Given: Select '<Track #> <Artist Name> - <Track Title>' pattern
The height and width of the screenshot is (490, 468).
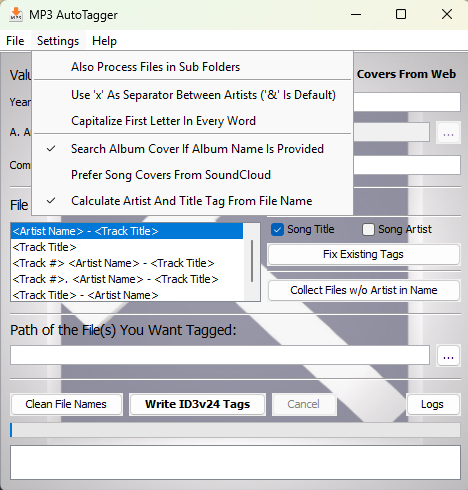Looking at the screenshot, I should [127, 263].
